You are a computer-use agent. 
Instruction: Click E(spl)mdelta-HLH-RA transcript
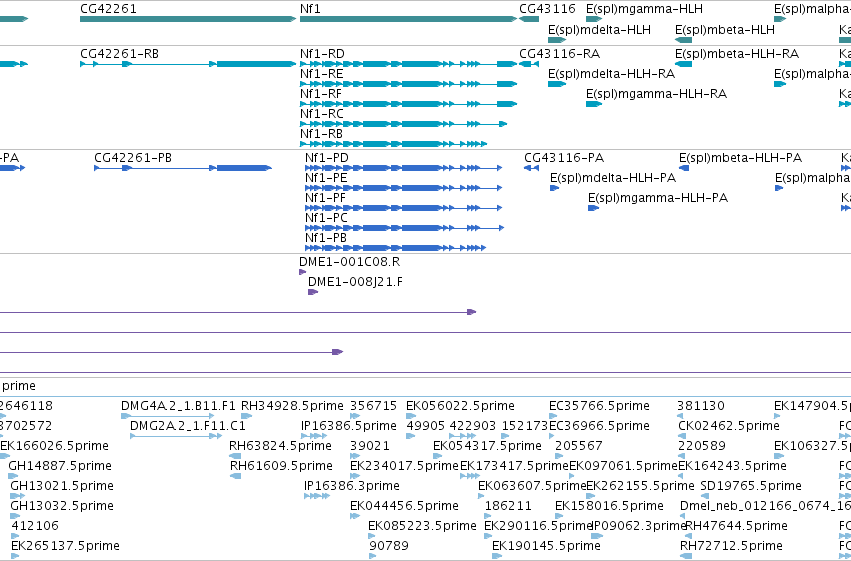(557, 84)
